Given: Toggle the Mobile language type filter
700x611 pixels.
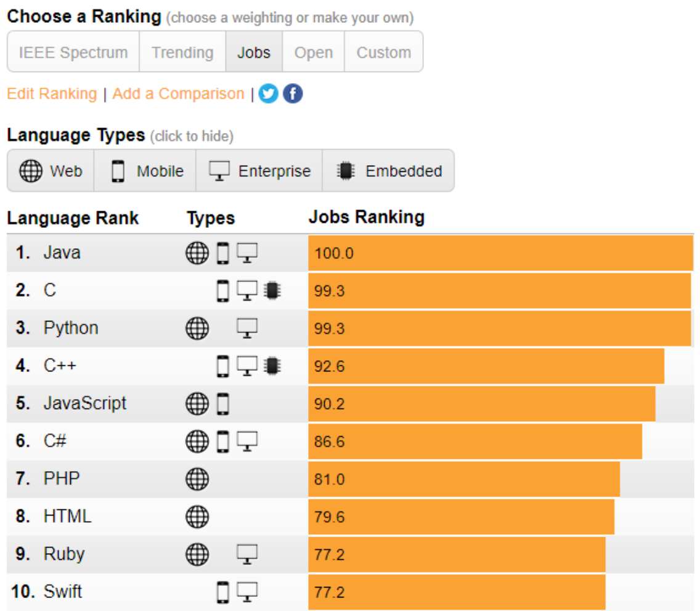Looking at the screenshot, I should 145,171.
